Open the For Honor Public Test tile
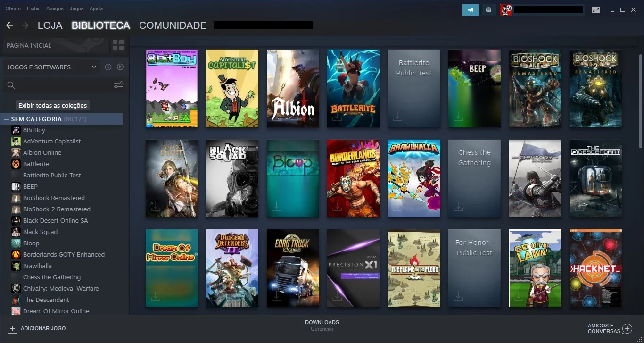Viewport: 644px width, 343px height. click(474, 268)
